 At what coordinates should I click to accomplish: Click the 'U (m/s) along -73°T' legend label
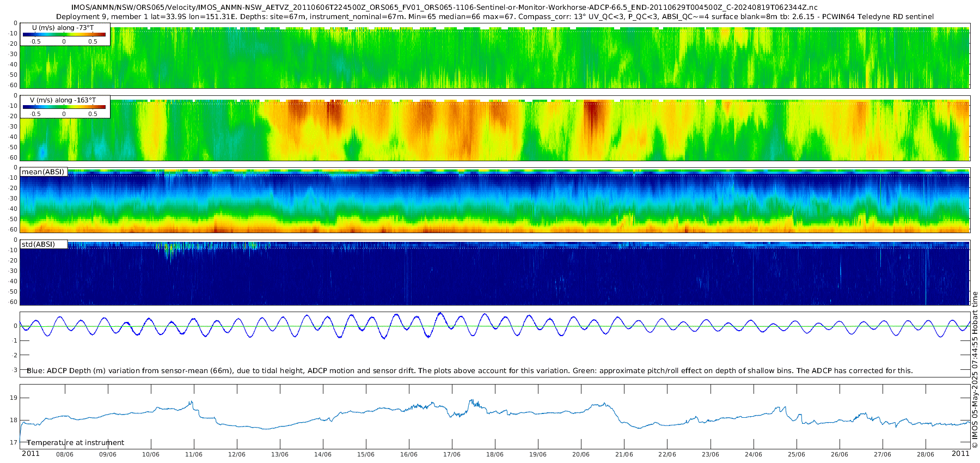(63, 27)
